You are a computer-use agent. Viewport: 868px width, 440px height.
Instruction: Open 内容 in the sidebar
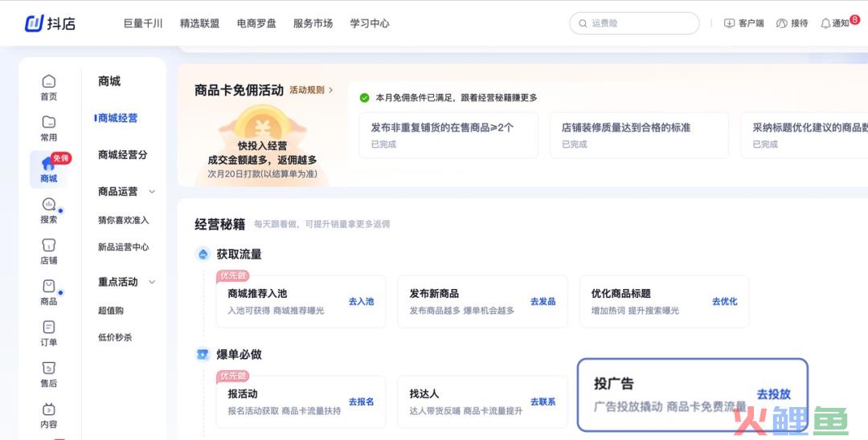coord(49,416)
